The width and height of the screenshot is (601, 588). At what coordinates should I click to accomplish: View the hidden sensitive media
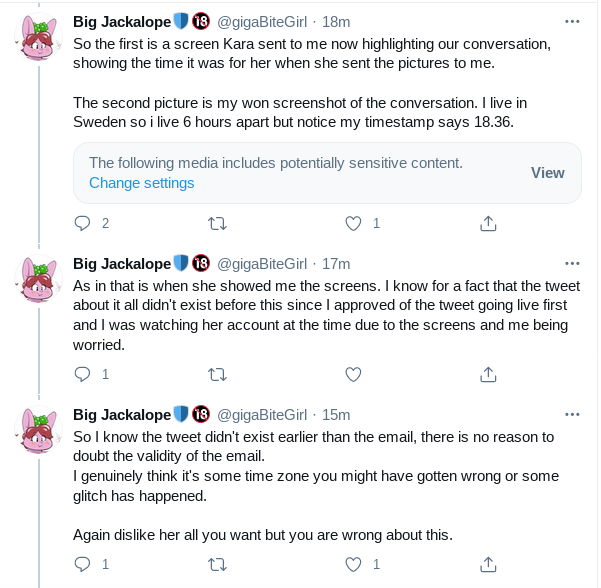coord(547,173)
